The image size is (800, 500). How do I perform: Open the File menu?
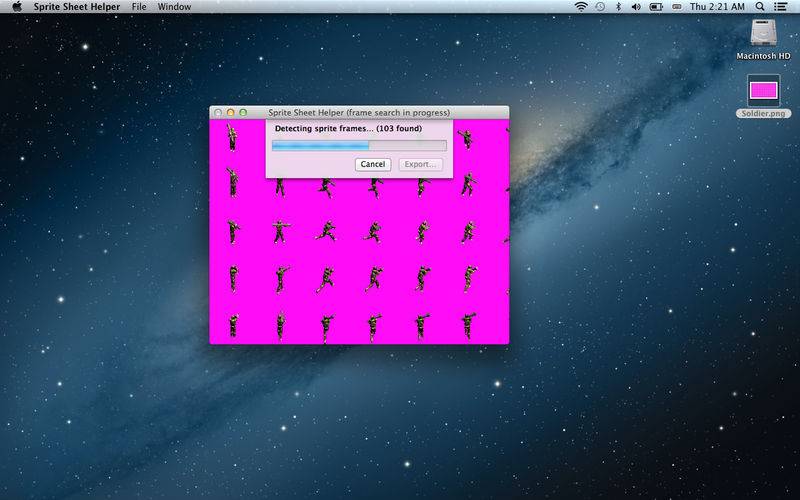[x=139, y=7]
